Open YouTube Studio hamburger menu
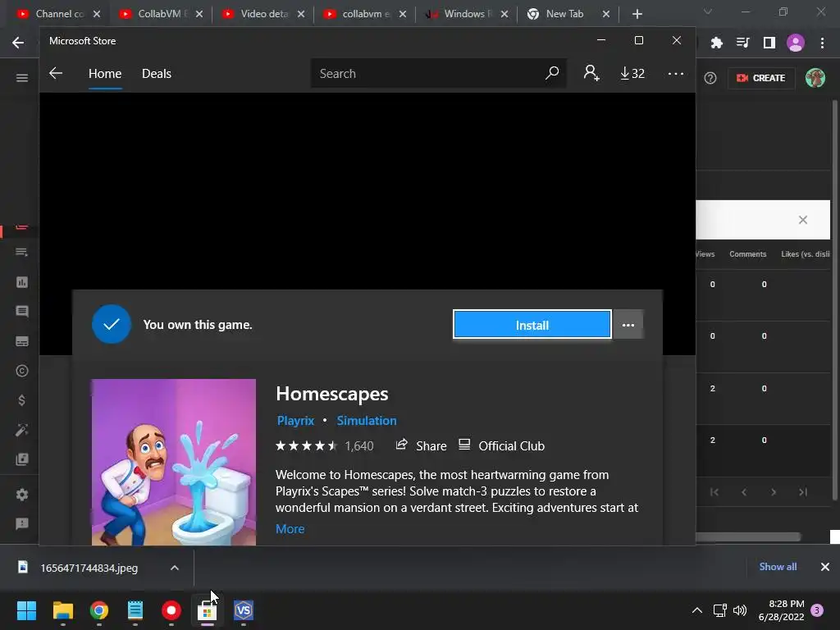This screenshot has height=630, width=840. [x=22, y=78]
